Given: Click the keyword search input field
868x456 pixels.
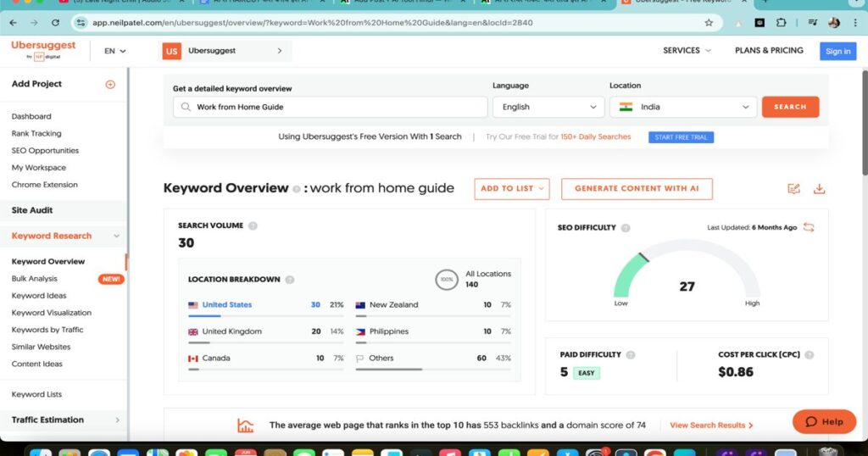Looking at the screenshot, I should click(330, 107).
